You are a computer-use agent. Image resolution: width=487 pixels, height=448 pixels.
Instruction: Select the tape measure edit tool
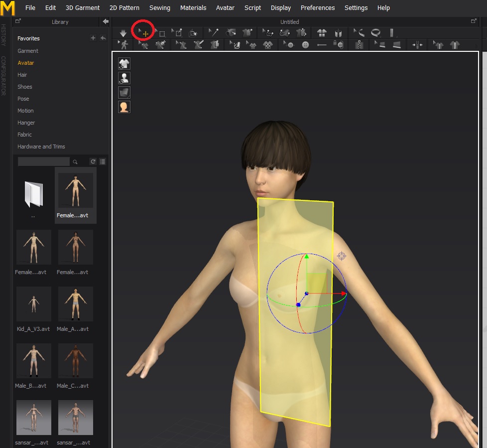coord(359,33)
